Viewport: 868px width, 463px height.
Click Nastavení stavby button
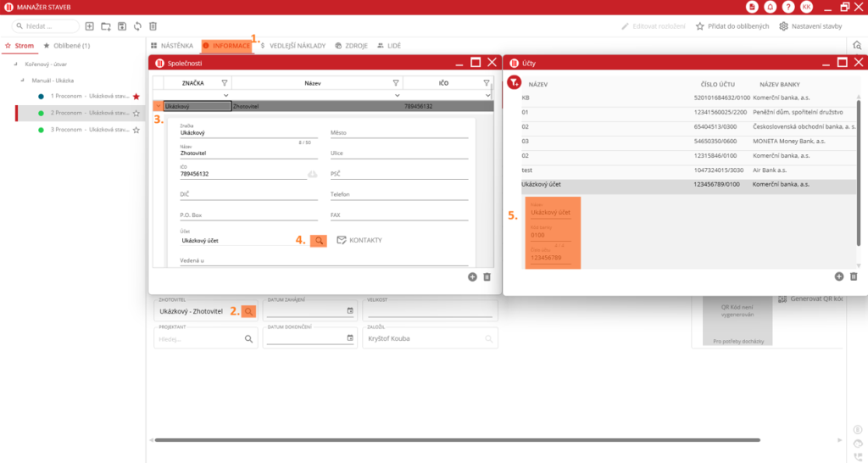(810, 26)
